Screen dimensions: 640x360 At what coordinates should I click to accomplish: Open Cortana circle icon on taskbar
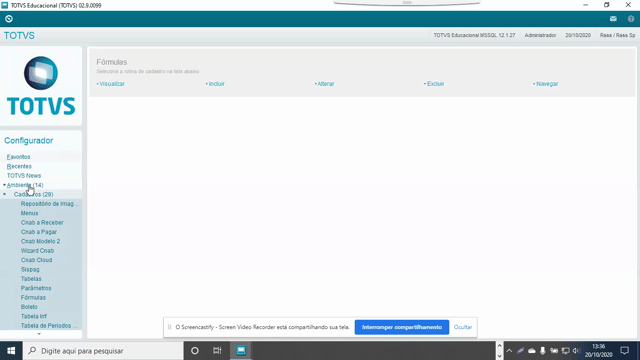point(195,351)
